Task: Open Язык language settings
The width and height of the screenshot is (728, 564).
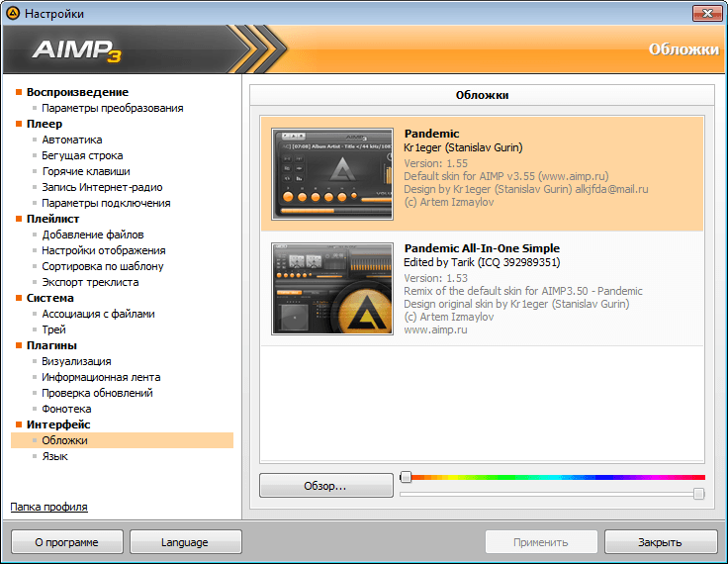Action: tap(54, 456)
